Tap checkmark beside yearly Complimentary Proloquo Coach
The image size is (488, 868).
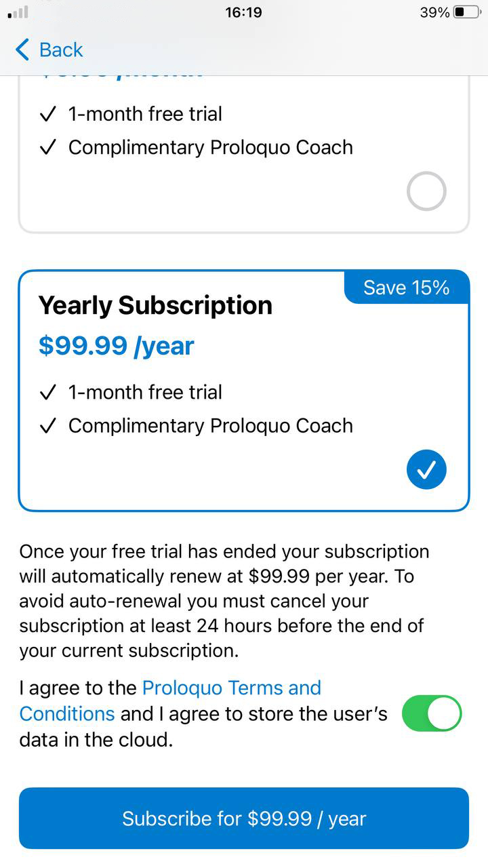[x=47, y=426]
